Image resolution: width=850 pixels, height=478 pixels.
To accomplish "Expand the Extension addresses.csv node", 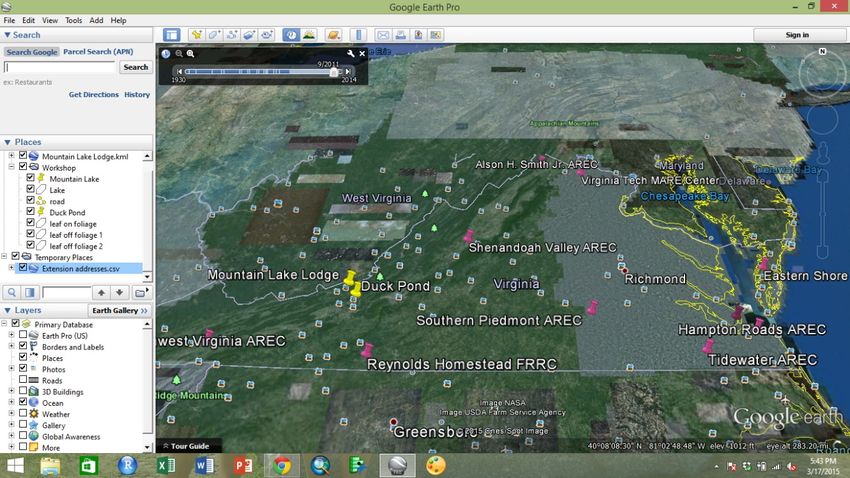I will 11,267.
